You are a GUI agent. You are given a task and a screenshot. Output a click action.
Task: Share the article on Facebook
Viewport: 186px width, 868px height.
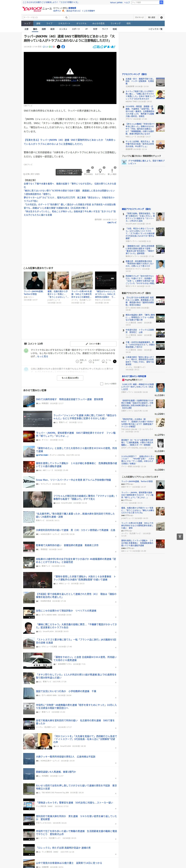(63, 47)
